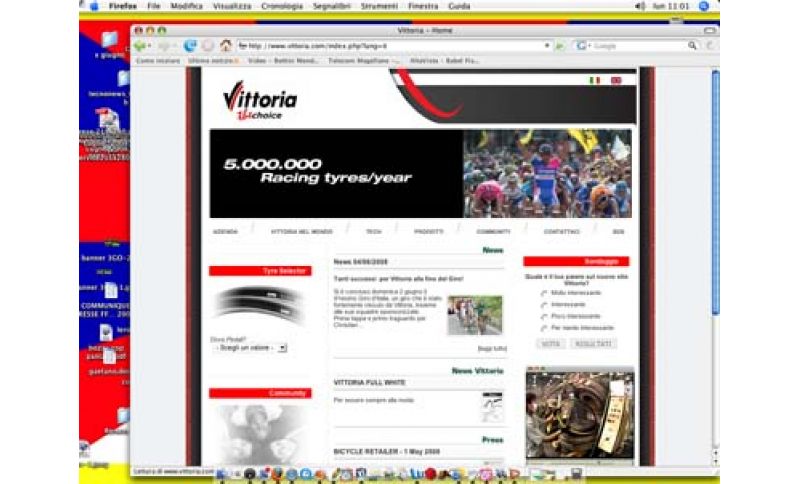Screen dimensions: 800x484
Task: Click the pink iTunes-like icon in the Dock
Action: click(x=485, y=474)
